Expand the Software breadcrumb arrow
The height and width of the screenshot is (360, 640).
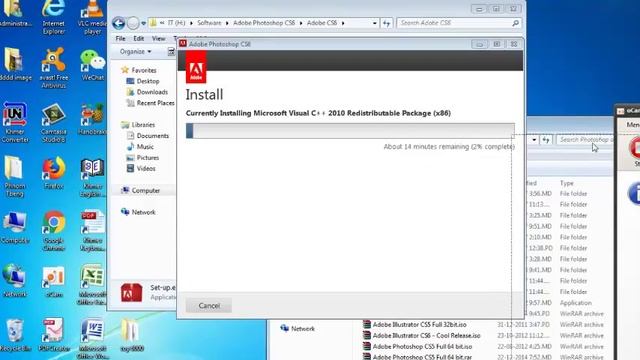(x=227, y=23)
